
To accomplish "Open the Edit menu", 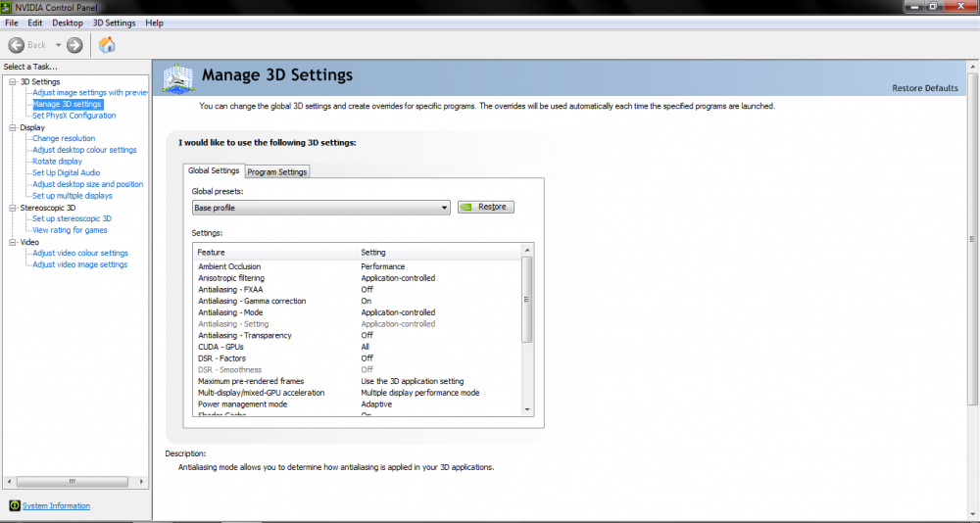I will (35, 24).
